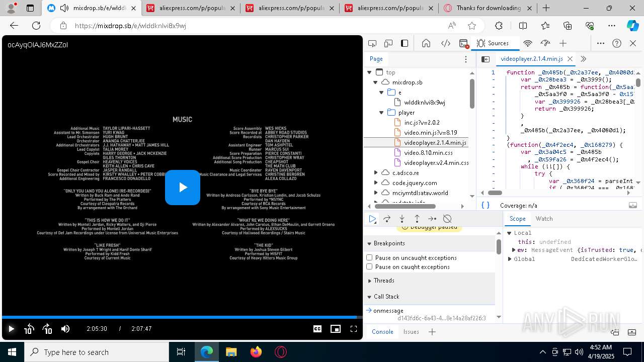Expand the c.adsco.re domain
The width and height of the screenshot is (644, 362).
coord(375,173)
